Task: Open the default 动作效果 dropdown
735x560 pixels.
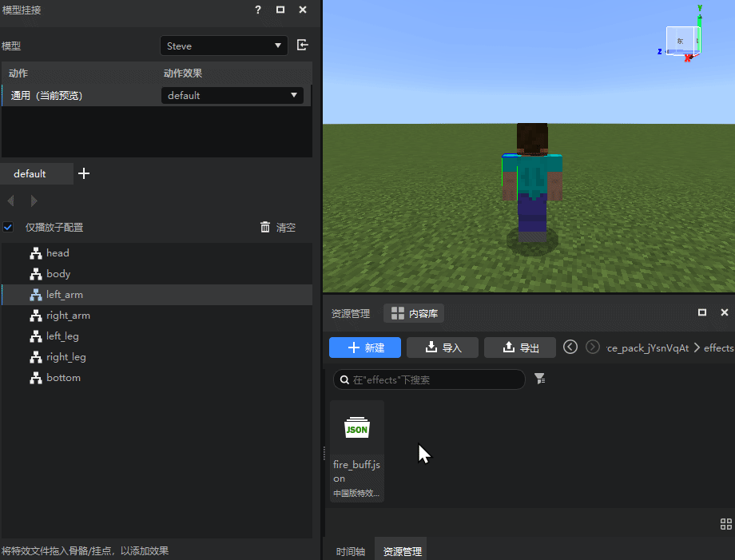Action: (232, 96)
